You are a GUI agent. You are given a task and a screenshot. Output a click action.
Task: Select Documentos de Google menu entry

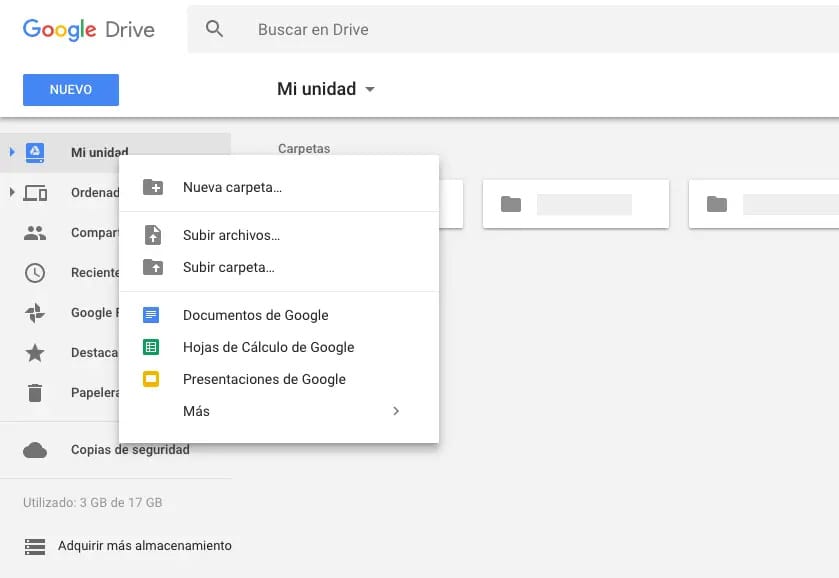pyautogui.click(x=279, y=315)
